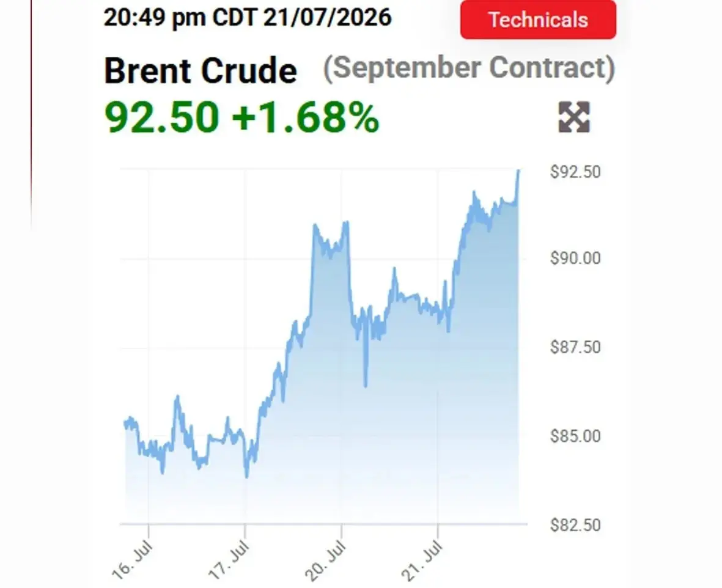
Task: Select the 20. Jul axis label
Action: tap(325, 560)
